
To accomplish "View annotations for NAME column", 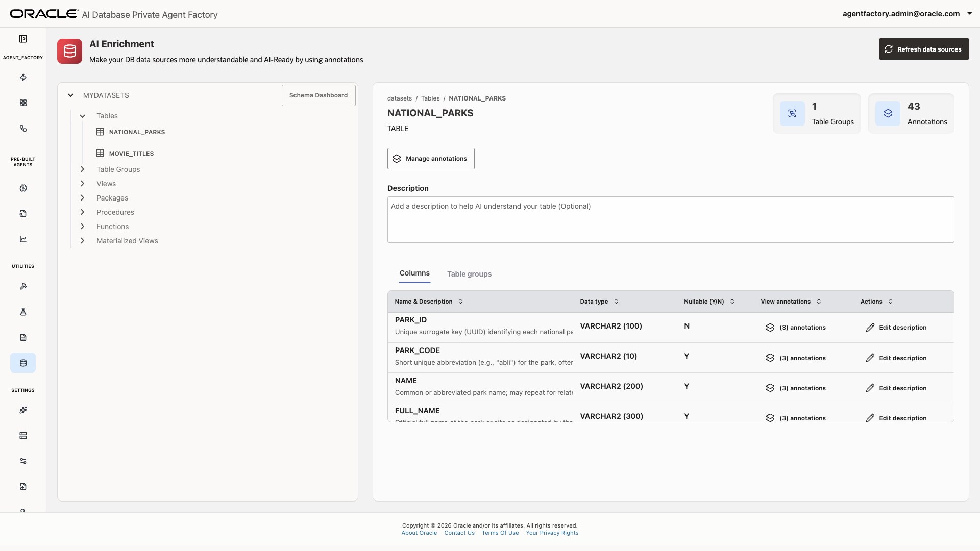I will (x=796, y=388).
